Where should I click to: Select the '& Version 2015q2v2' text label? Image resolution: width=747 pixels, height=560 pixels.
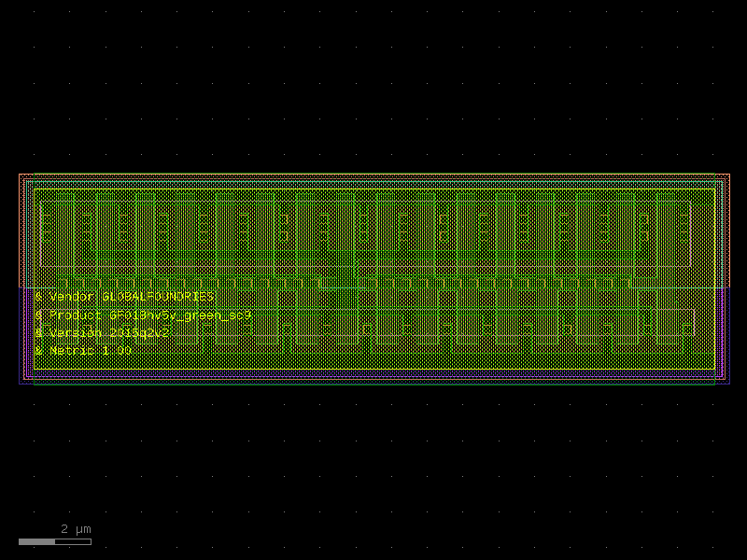(x=103, y=332)
